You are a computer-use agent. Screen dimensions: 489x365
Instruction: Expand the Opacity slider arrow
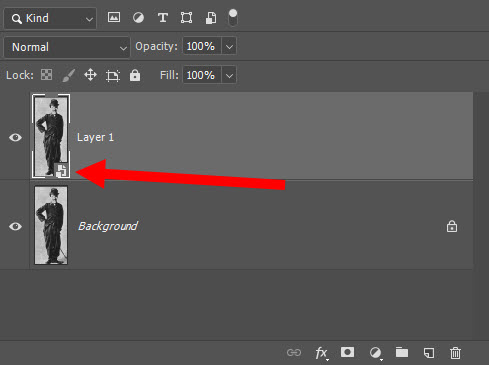229,46
